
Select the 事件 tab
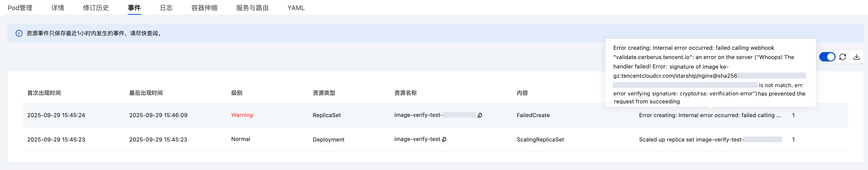point(134,8)
